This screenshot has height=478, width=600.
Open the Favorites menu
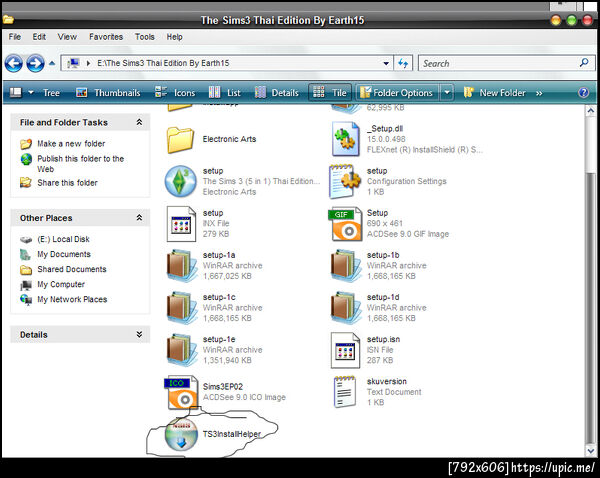tap(106, 37)
